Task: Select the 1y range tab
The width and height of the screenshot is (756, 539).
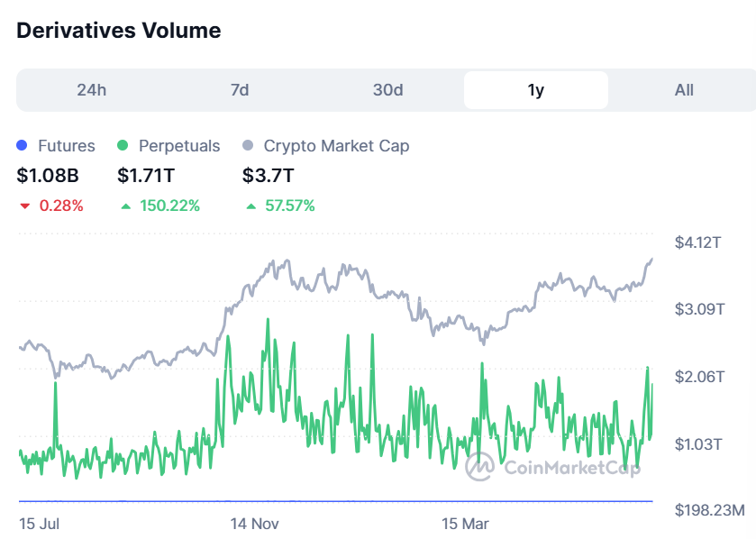Action: 536,90
